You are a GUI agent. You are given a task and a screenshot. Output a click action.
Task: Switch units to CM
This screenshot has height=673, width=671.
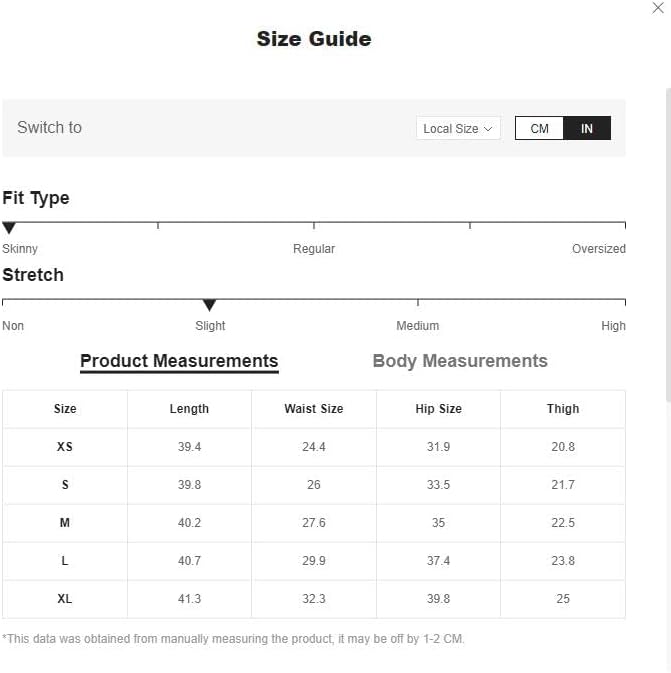[540, 129]
